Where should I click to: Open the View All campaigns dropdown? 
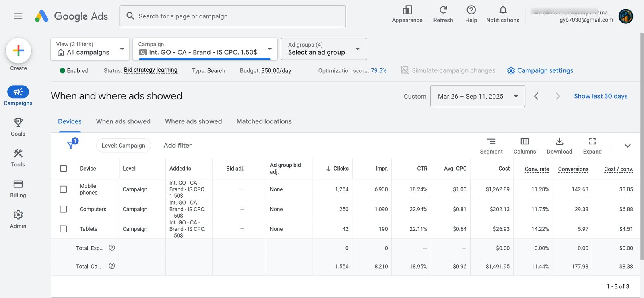click(x=90, y=49)
